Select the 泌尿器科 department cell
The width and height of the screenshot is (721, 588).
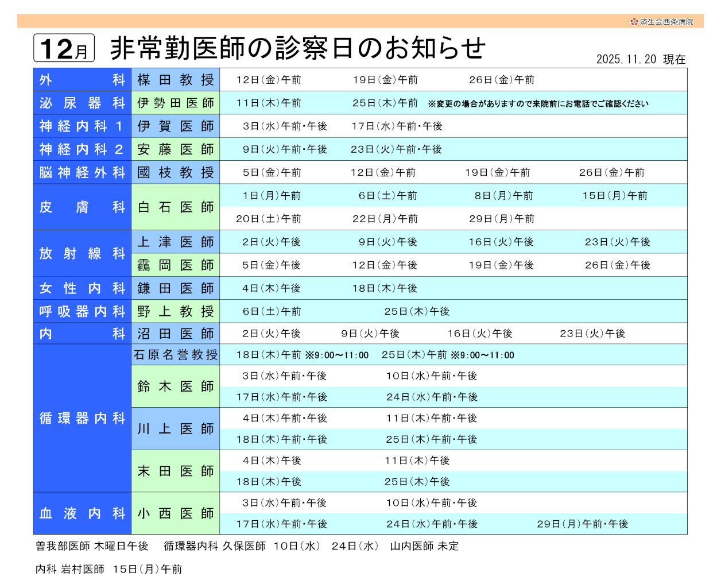pyautogui.click(x=82, y=103)
